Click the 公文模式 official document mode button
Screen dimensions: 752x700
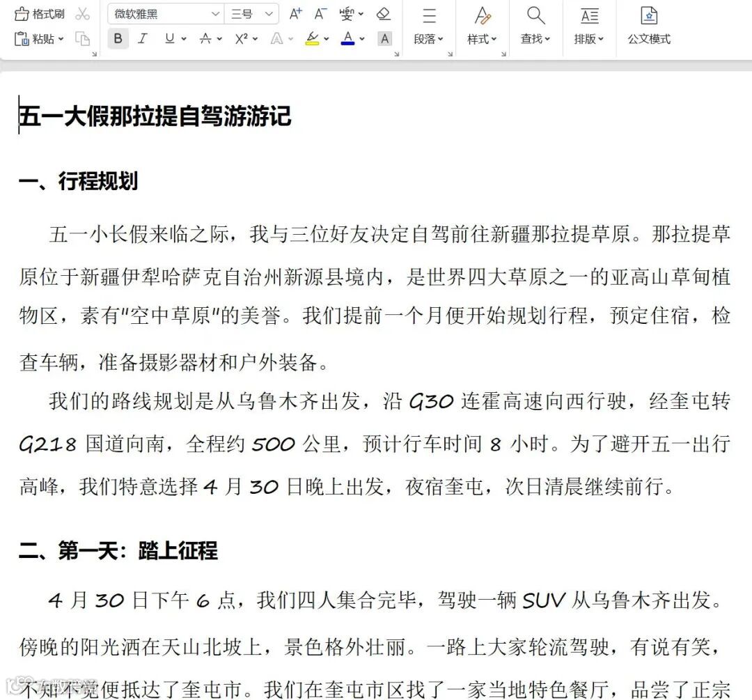tap(649, 27)
